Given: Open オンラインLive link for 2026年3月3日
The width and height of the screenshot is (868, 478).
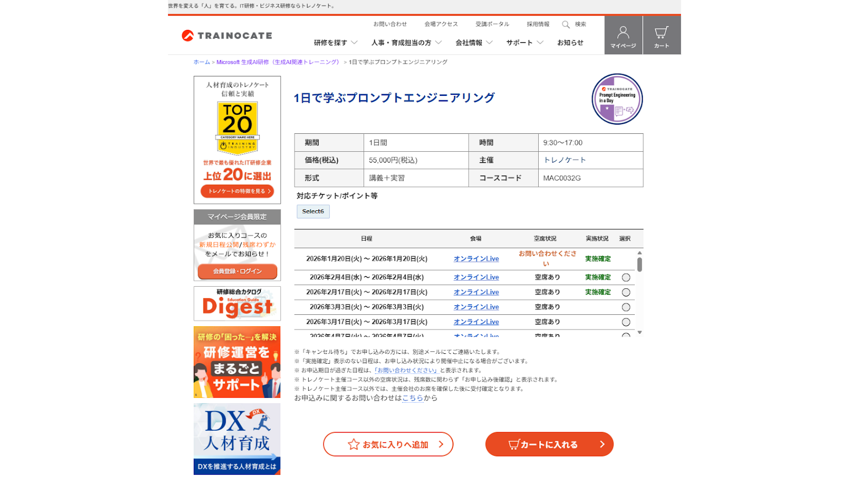Looking at the screenshot, I should click(476, 307).
